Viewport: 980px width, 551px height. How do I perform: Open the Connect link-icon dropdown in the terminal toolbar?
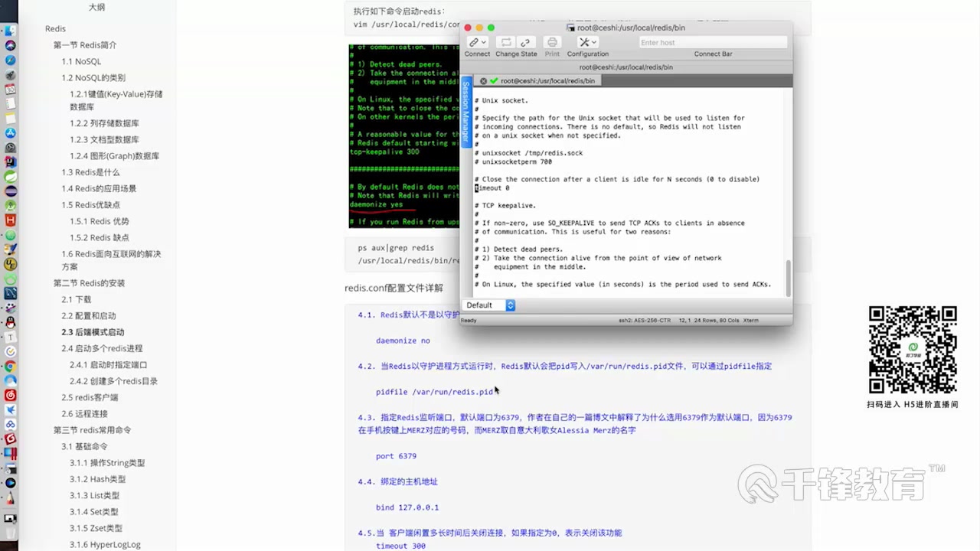[x=477, y=42]
